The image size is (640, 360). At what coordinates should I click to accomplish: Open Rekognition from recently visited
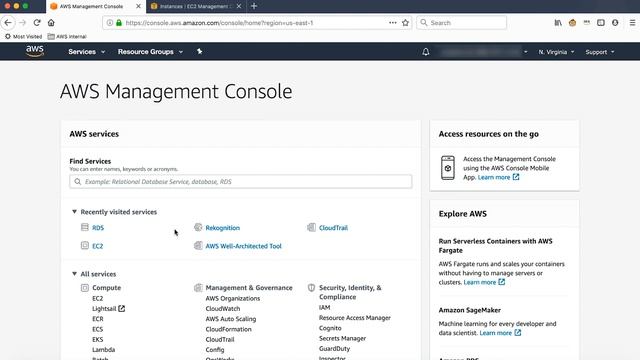(222, 228)
